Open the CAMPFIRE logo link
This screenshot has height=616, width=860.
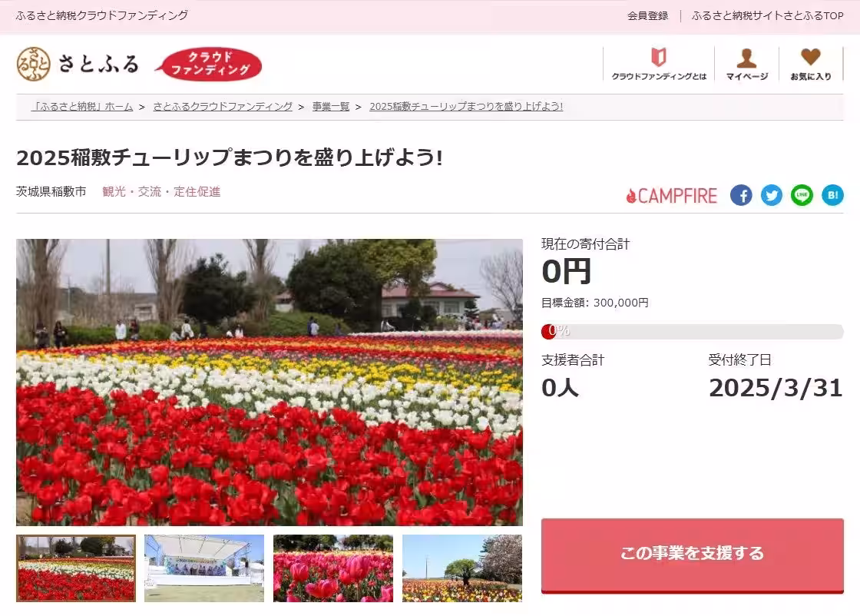tap(672, 195)
